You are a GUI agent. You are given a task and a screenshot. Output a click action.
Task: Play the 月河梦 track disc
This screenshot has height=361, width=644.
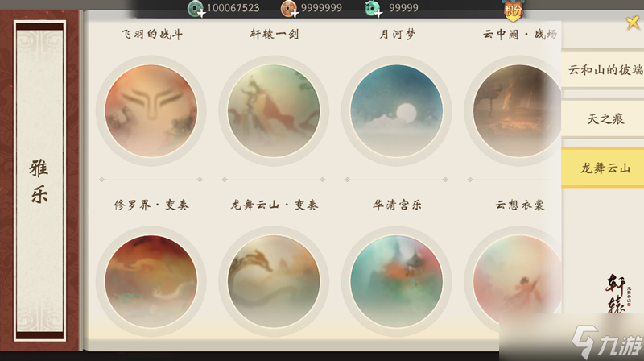pos(397,110)
